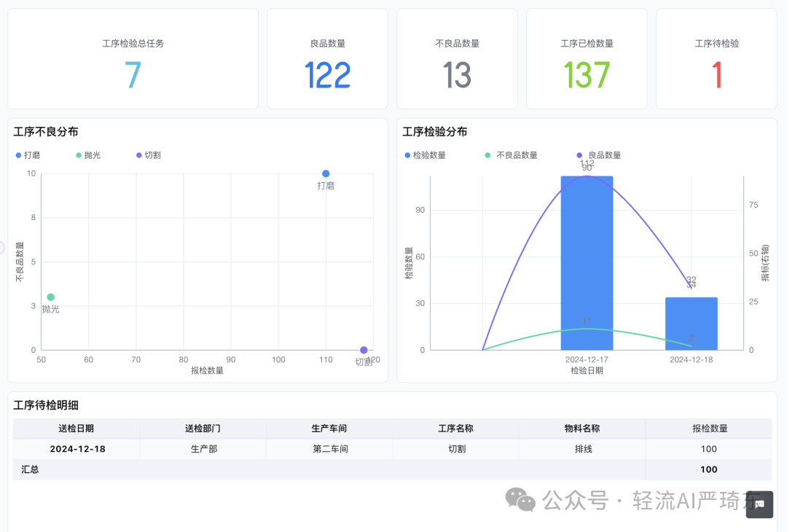Screen dimensions: 787x532
Task: Click the 工序名称 column header
Action: (x=455, y=428)
